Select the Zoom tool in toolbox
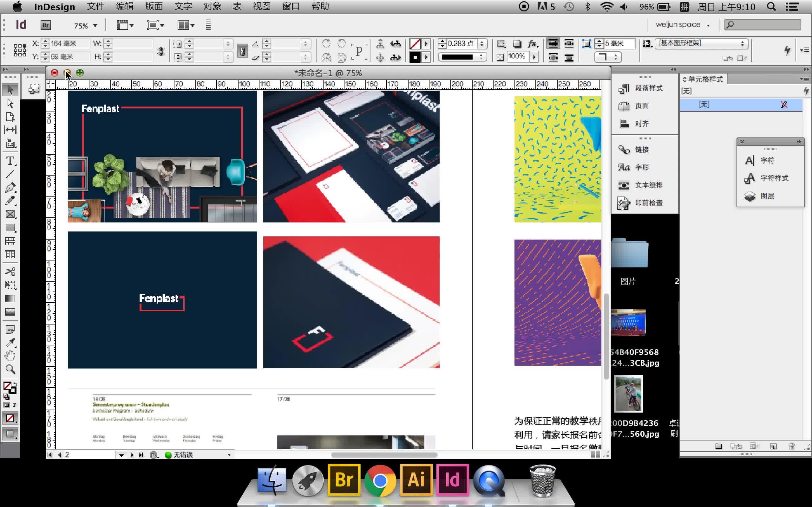This screenshot has width=812, height=507. (x=10, y=369)
